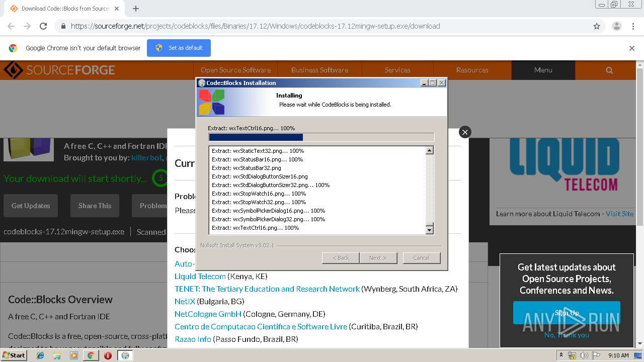Click the Share This button

coord(95,206)
